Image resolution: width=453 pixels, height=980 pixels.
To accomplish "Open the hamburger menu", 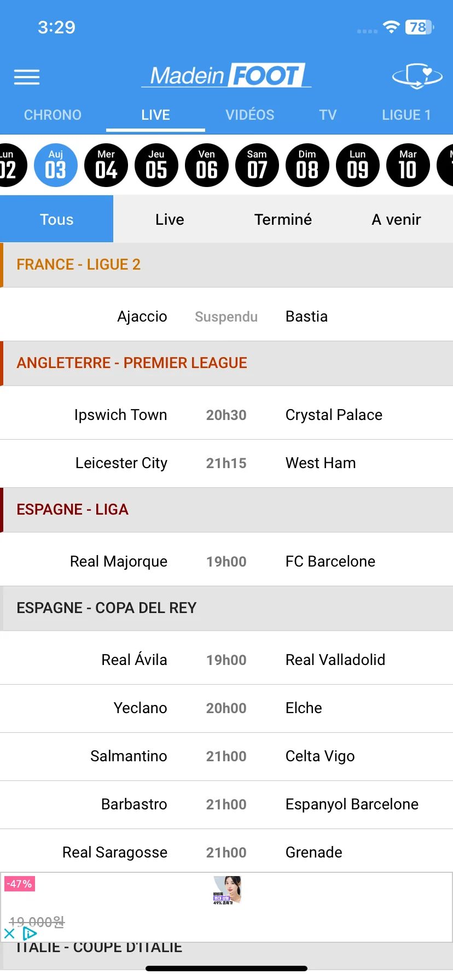I will tap(27, 77).
